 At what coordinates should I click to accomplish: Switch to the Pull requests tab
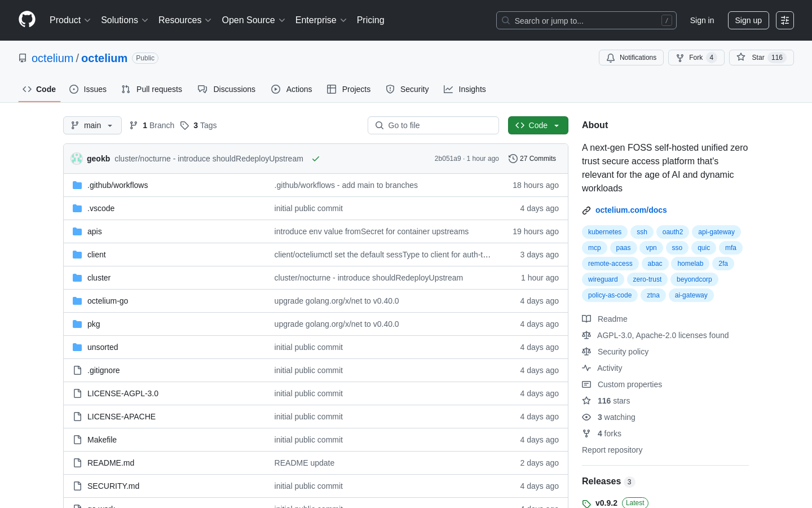(152, 89)
